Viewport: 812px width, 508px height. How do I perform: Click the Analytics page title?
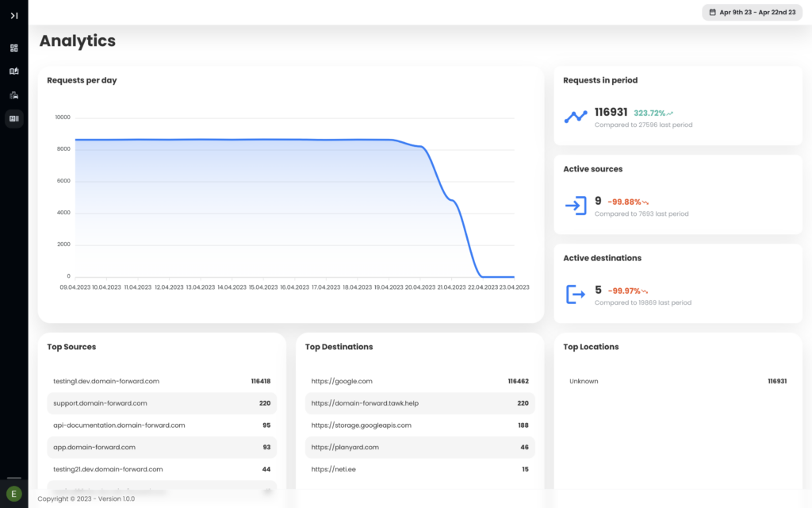78,41
